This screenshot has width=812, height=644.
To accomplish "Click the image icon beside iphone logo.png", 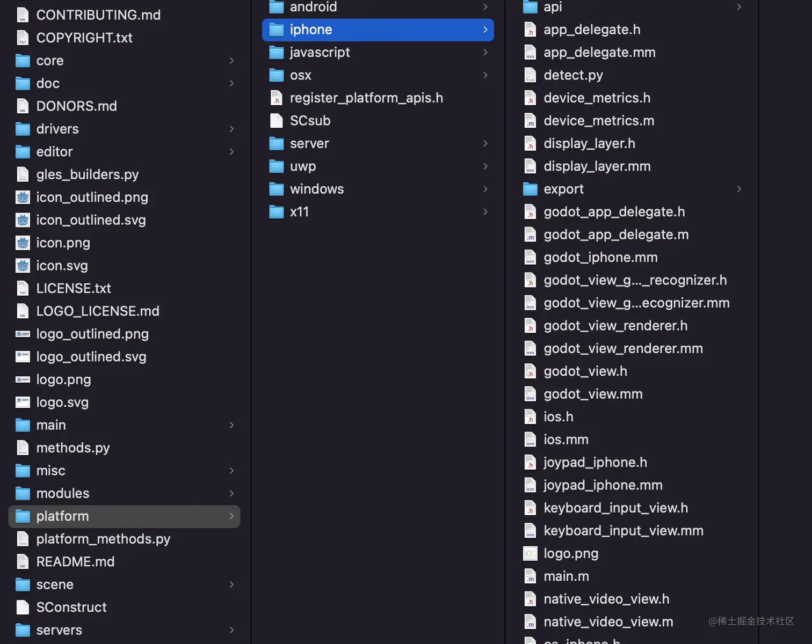I will (x=530, y=553).
